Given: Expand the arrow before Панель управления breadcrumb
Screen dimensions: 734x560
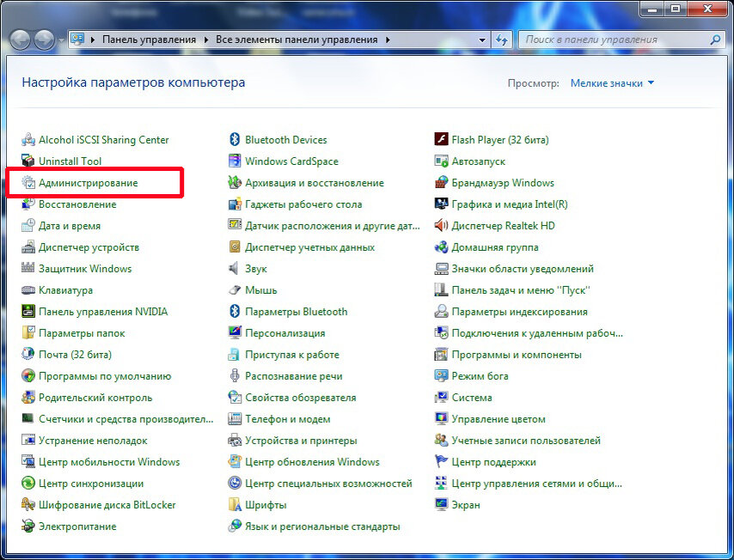Looking at the screenshot, I should tap(93, 40).
